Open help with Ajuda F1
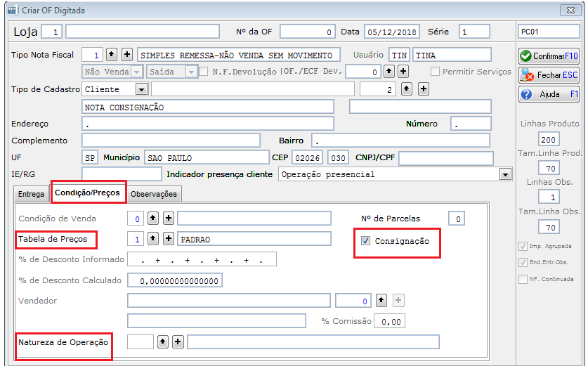This screenshot has width=588, height=371. pyautogui.click(x=549, y=94)
